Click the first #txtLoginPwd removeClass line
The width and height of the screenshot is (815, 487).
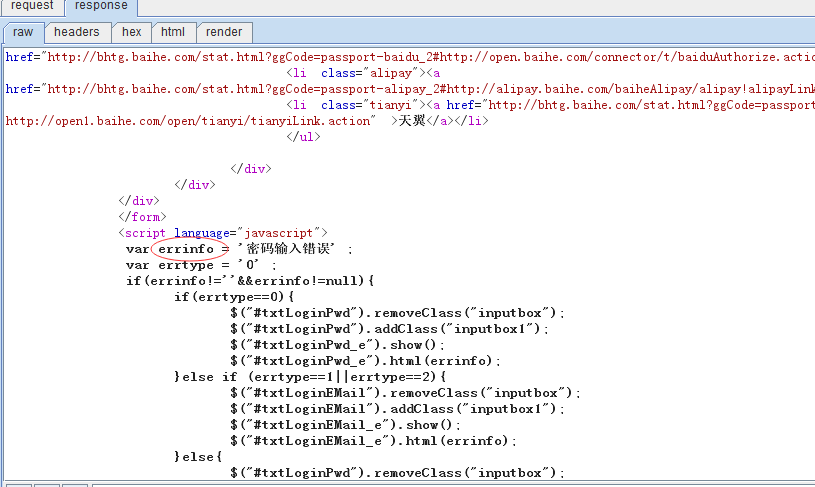click(x=398, y=313)
